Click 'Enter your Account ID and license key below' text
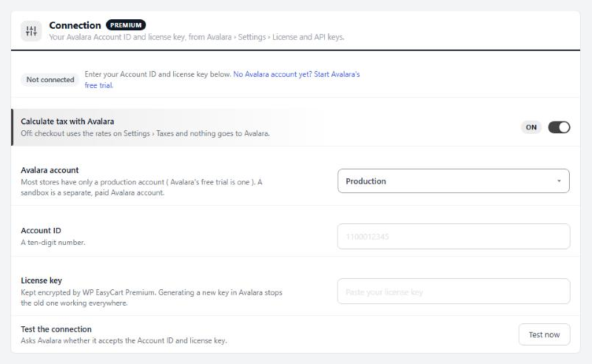The image size is (592, 364). click(x=158, y=74)
